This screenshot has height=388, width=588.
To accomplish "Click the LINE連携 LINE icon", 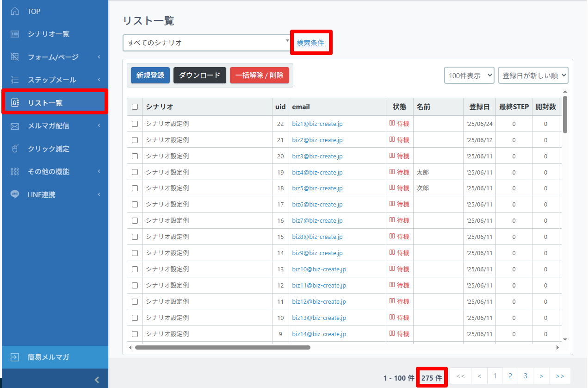I will 15,194.
